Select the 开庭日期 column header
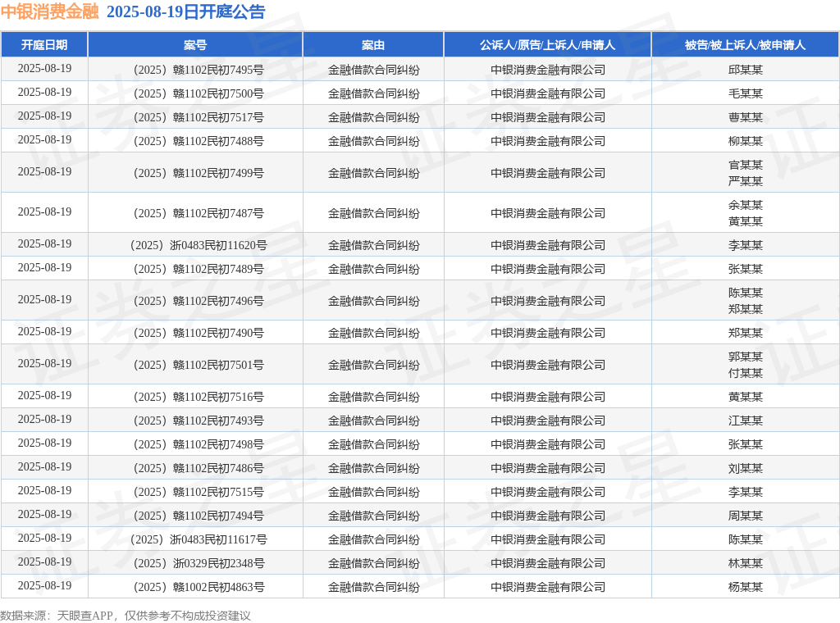Viewport: 840px width, 623px height. [x=44, y=45]
